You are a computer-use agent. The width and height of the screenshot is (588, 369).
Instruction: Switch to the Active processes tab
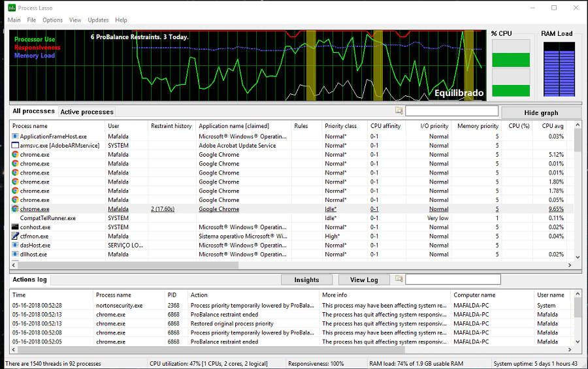[x=87, y=112]
